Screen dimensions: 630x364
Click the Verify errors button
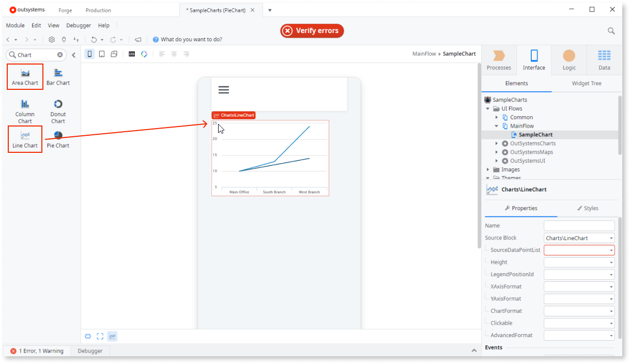tap(312, 30)
